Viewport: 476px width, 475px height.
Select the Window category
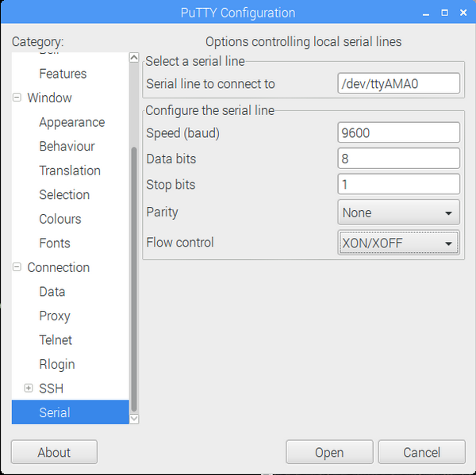click(49, 98)
